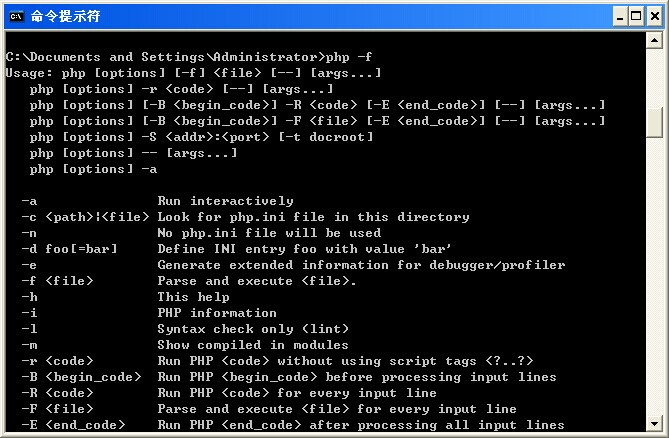Click the '-c <path>|<file>' option text
Screen dimensions: 669x438
pos(85,217)
